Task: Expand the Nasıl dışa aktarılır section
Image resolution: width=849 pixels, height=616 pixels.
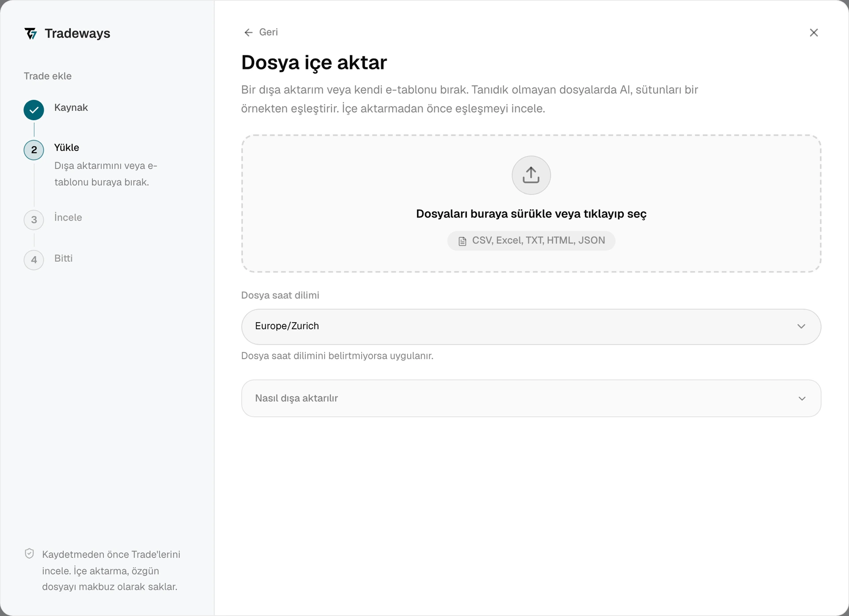Action: 531,398
